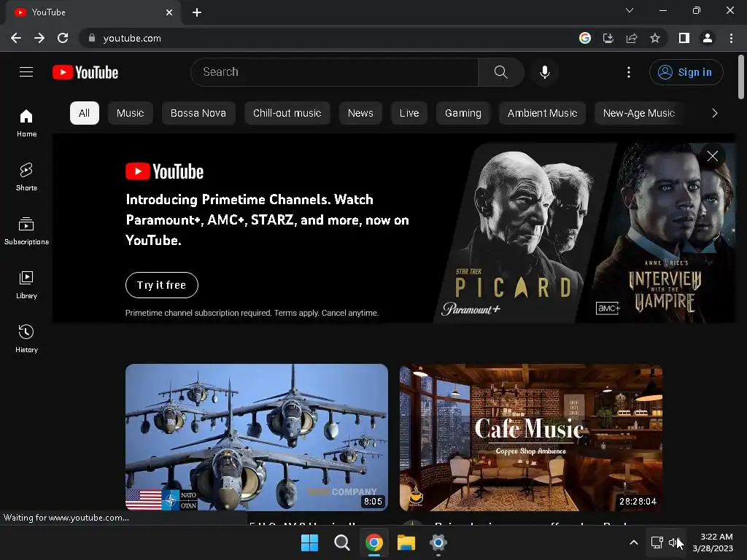Click the youtube.com address bar
The height and width of the screenshot is (560, 747).
329,38
